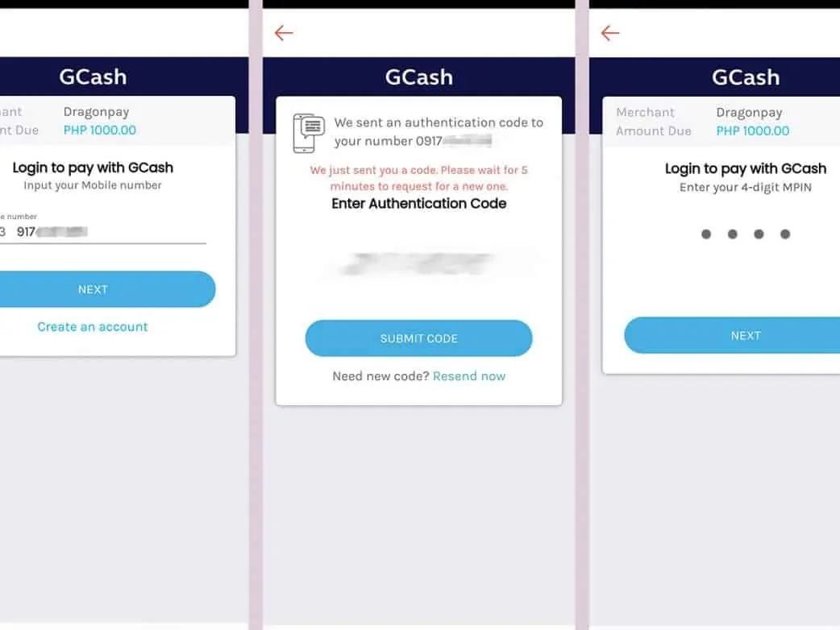Tap the first MPIN digit dot
Viewport: 840px width, 630px height.
tap(706, 234)
